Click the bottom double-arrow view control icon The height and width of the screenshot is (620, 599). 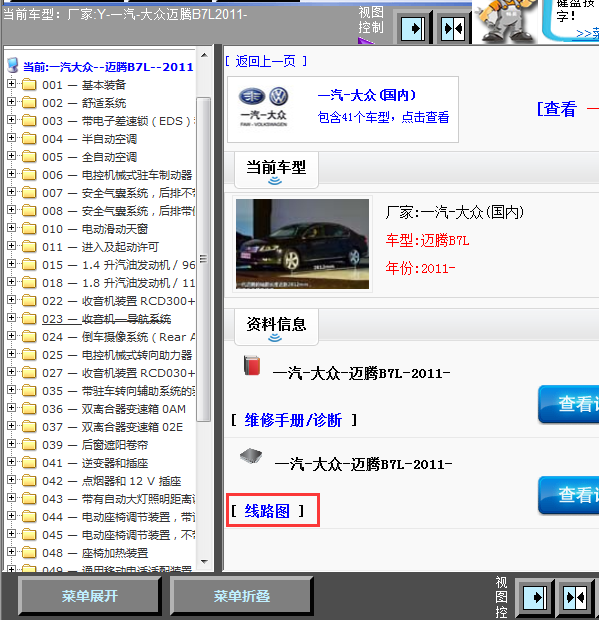575,597
